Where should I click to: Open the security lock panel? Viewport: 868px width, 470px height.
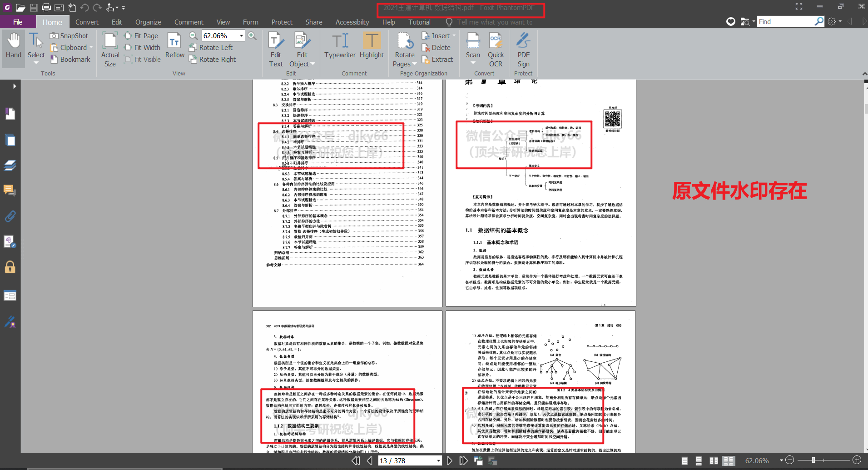click(x=10, y=267)
